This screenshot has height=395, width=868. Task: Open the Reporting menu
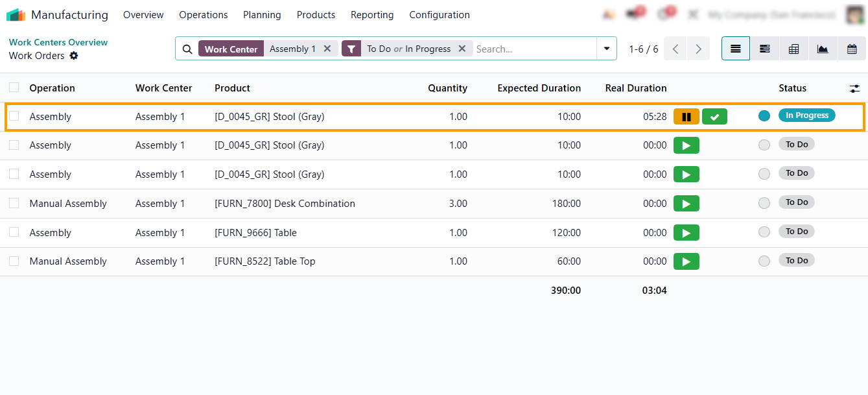[372, 15]
